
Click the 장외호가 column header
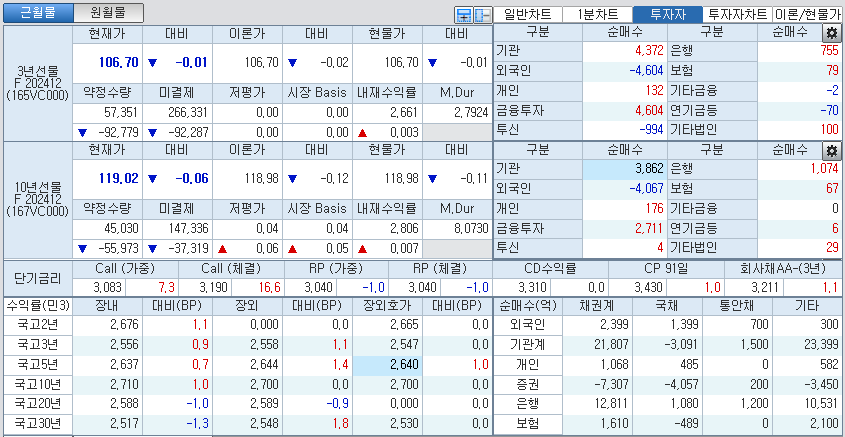[387, 306]
